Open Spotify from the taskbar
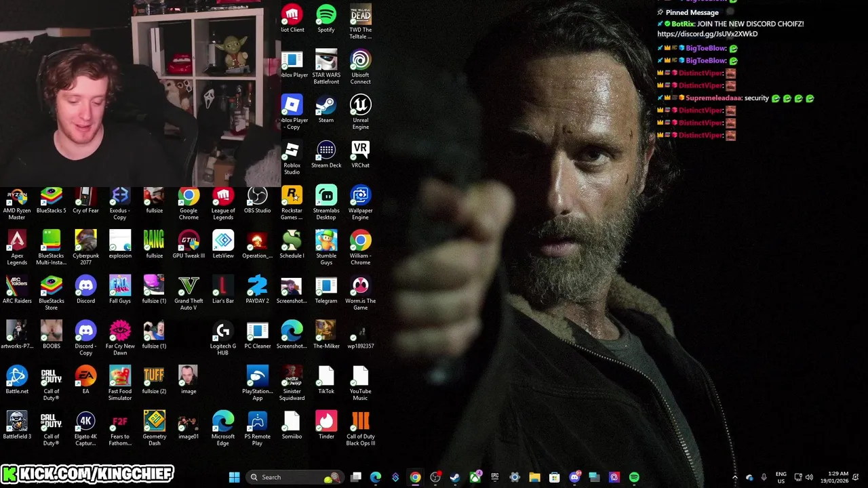Image resolution: width=868 pixels, height=488 pixels. coord(634,477)
